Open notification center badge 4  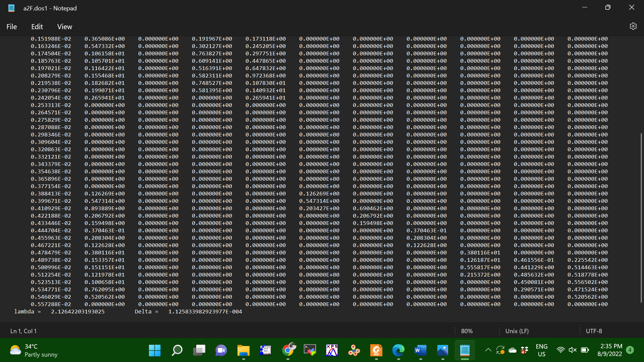630,350
